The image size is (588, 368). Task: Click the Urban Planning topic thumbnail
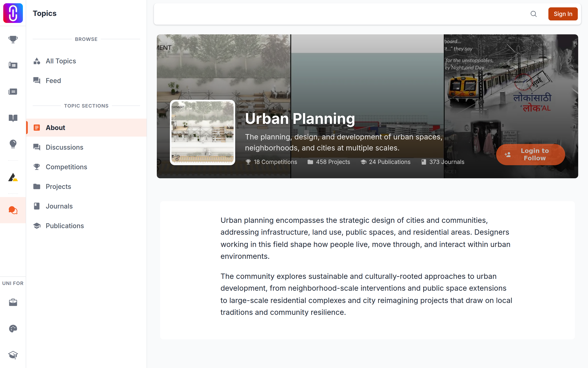(202, 132)
